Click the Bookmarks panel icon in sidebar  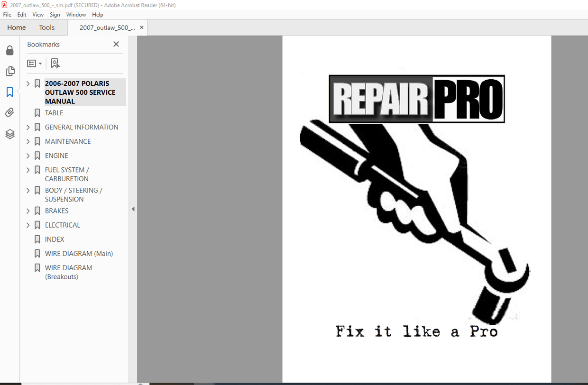(10, 92)
